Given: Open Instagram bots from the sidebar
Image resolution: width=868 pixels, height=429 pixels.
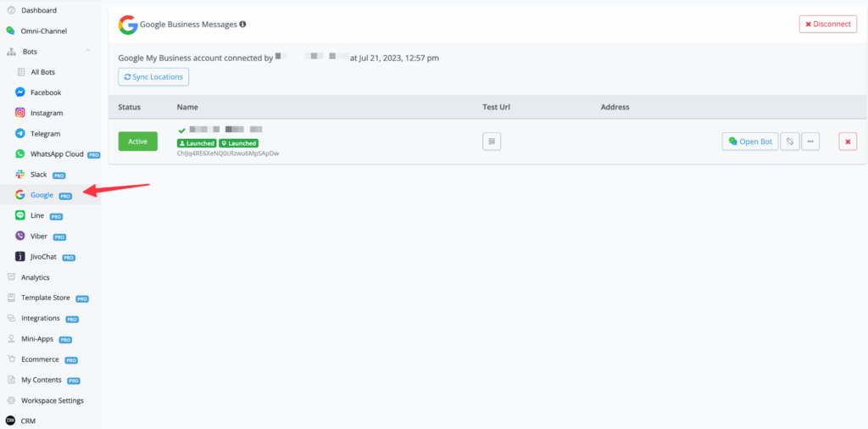Looking at the screenshot, I should [x=46, y=113].
